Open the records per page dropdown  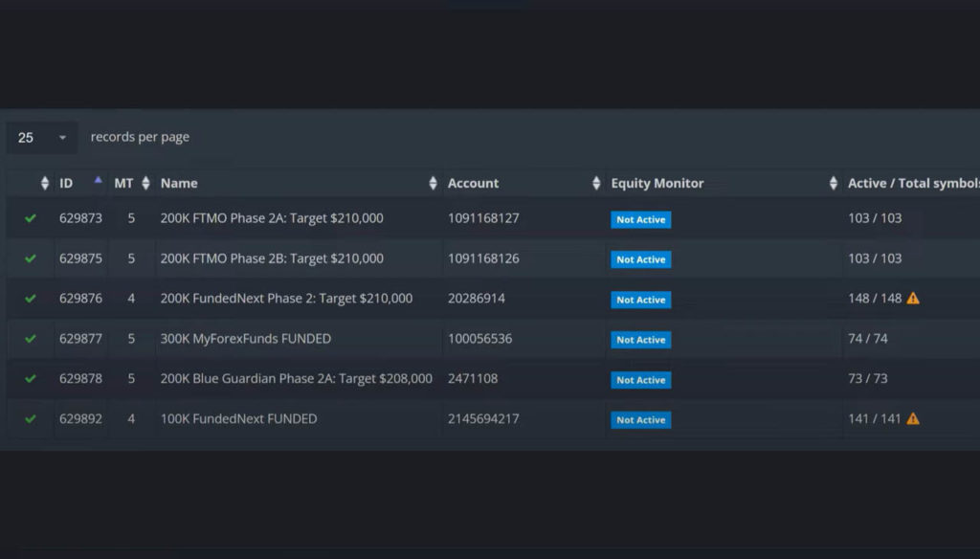(42, 138)
